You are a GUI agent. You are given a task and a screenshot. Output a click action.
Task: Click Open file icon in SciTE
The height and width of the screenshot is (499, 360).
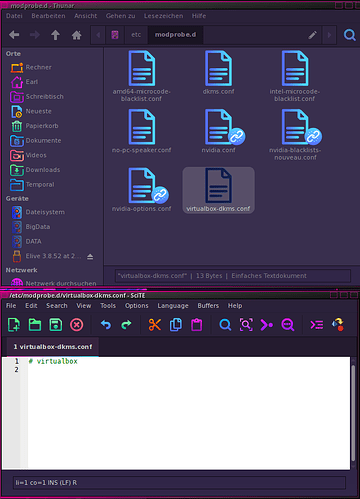[x=35, y=325]
